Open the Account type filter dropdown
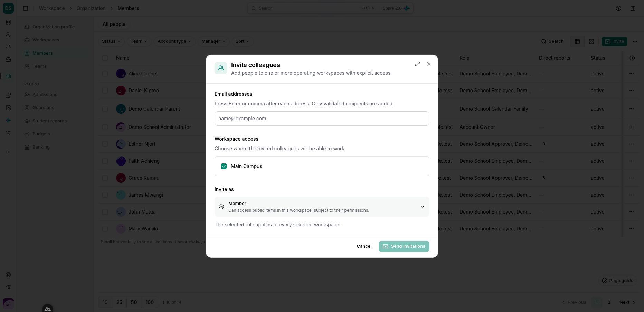This screenshot has height=312, width=644. pos(174,41)
